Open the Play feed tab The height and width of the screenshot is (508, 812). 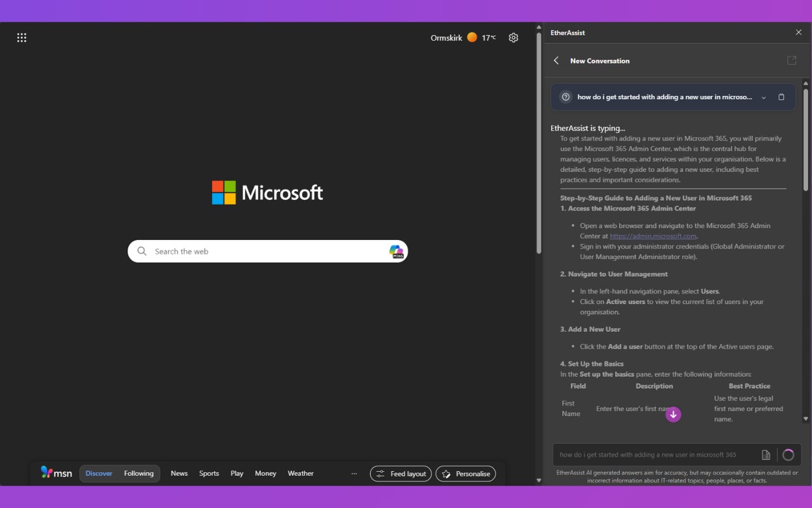coord(237,474)
